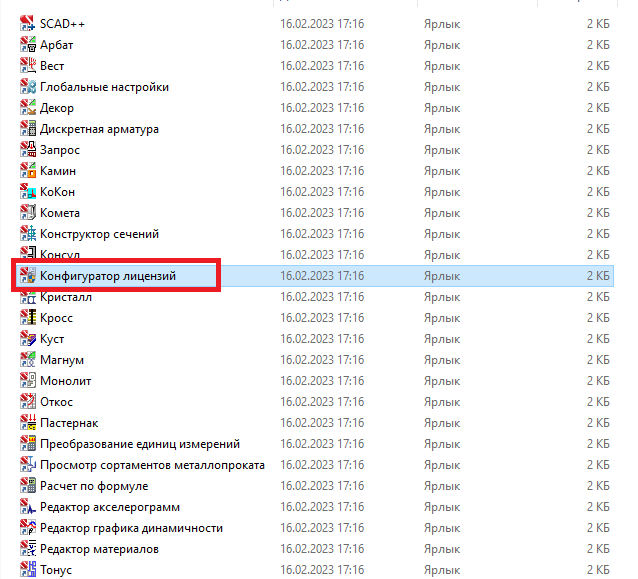Select the Глобальные настройки icon
This screenshot has width=638, height=579.
coord(28,87)
